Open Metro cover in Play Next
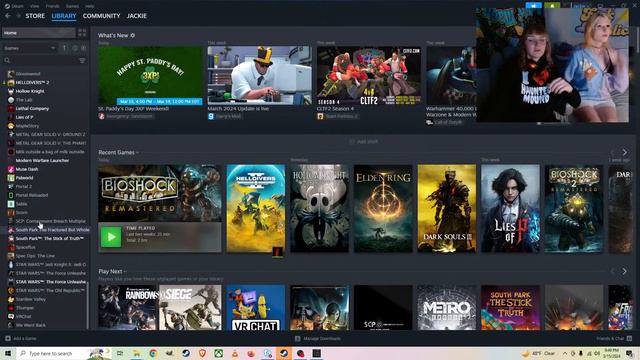 point(447,307)
